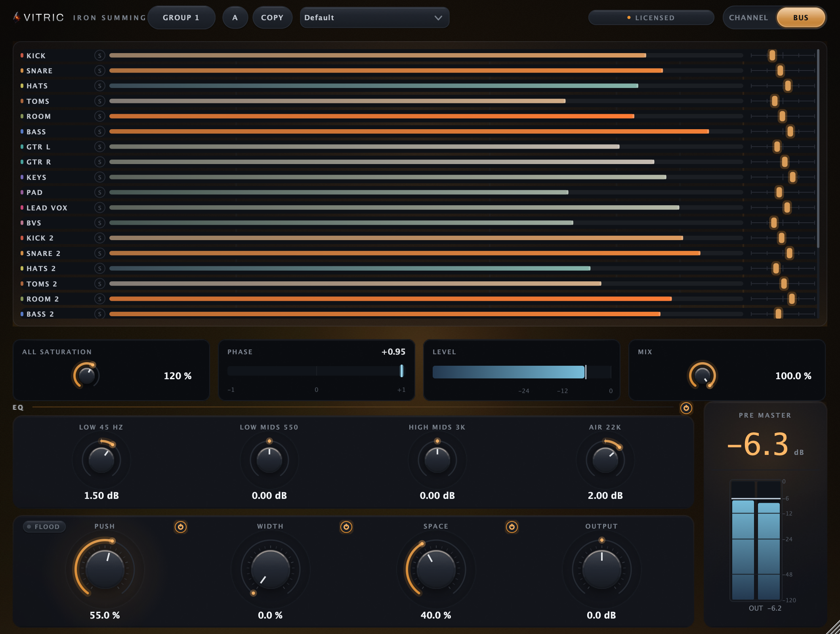
Task: Click the OUTPUT knob
Action: tap(602, 569)
